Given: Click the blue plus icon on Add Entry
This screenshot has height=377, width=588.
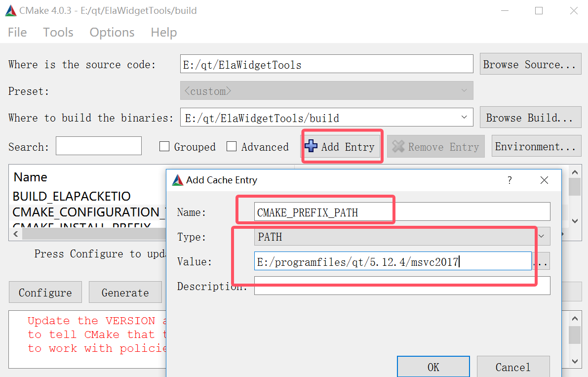Looking at the screenshot, I should [x=311, y=146].
